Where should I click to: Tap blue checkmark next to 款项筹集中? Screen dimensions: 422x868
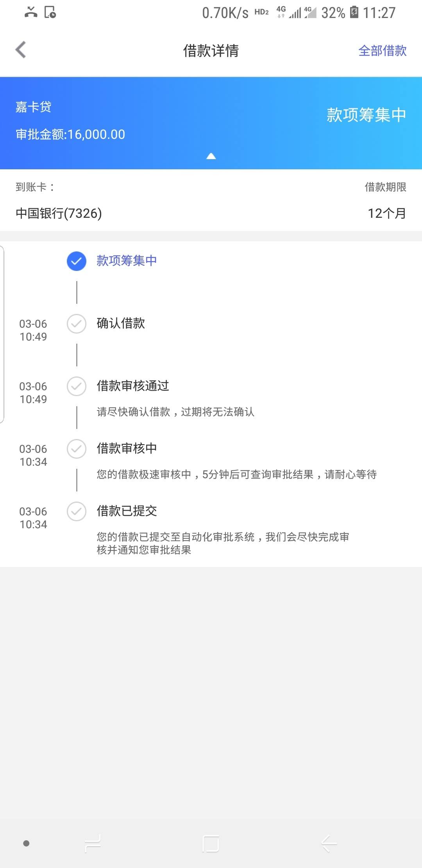coord(77,261)
